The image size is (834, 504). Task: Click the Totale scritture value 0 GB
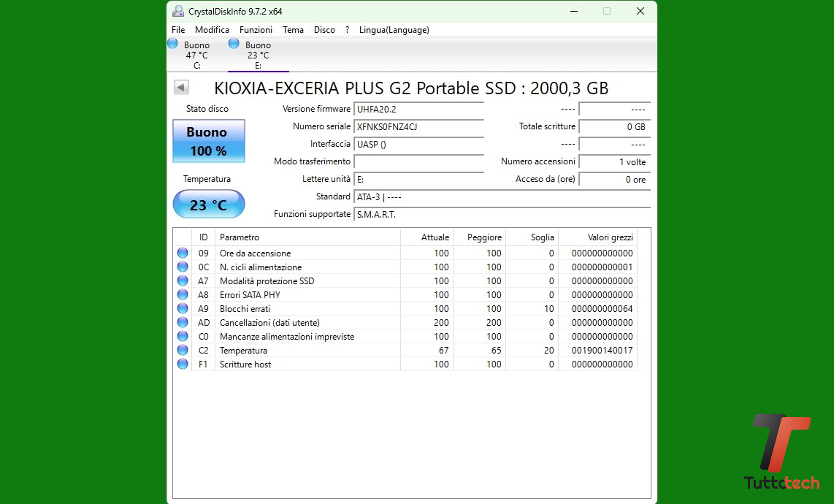tap(614, 126)
